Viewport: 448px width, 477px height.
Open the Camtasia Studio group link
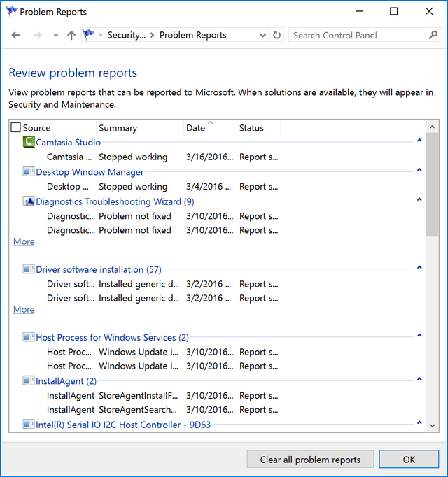tap(68, 143)
